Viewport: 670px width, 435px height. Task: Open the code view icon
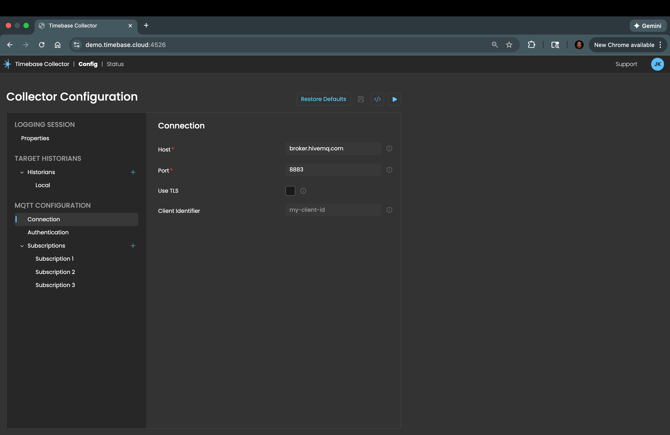(377, 99)
